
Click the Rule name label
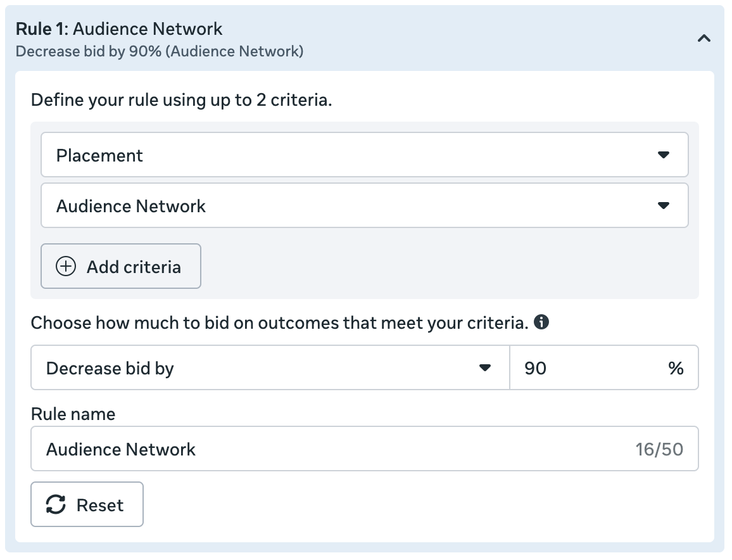tap(73, 414)
